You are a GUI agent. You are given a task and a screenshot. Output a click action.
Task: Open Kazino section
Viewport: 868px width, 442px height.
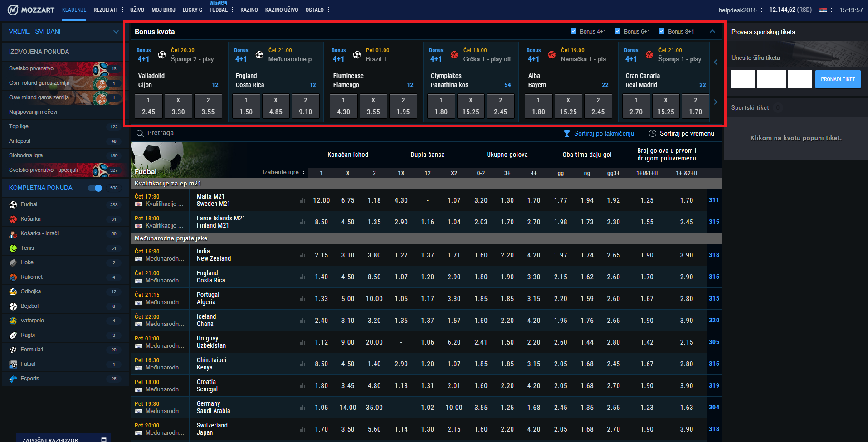249,10
